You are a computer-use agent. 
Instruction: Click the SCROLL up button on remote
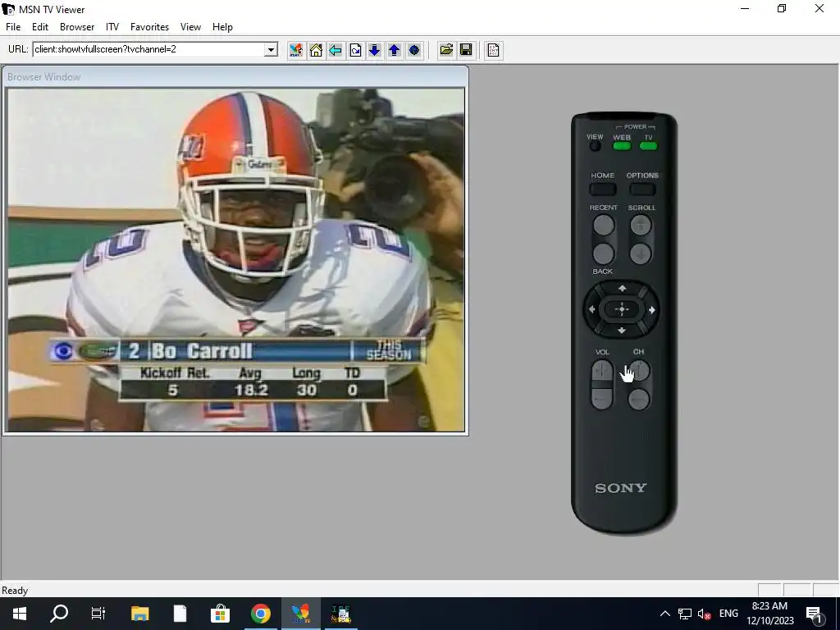coord(641,225)
